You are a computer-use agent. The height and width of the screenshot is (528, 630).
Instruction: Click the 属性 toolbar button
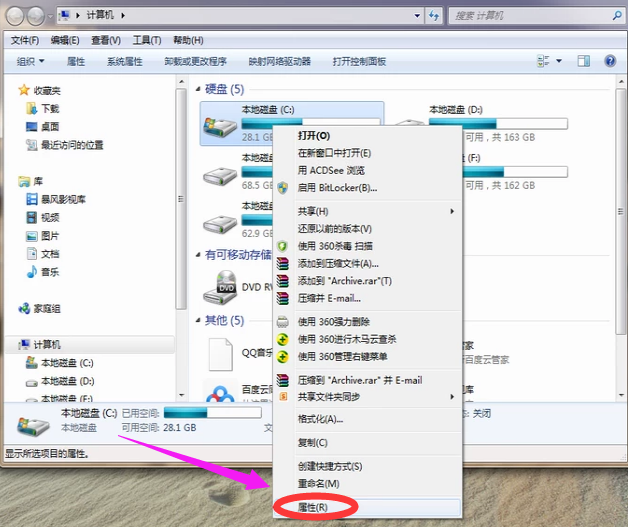pyautogui.click(x=76, y=61)
